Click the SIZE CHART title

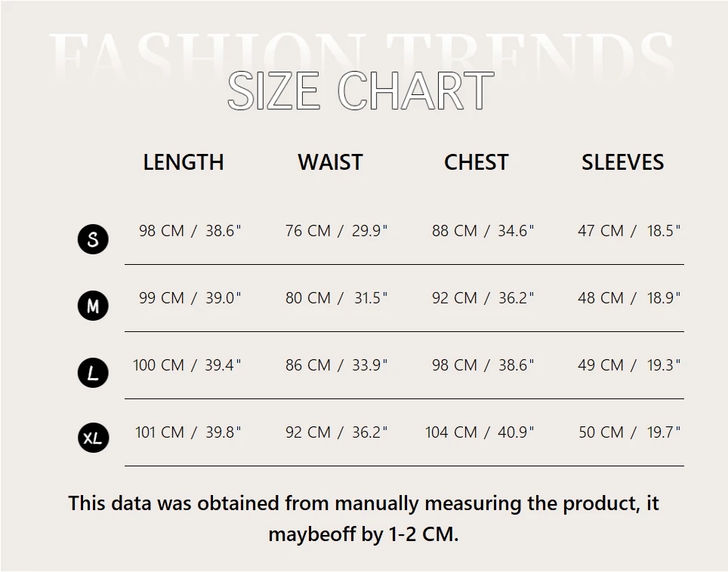click(x=360, y=91)
